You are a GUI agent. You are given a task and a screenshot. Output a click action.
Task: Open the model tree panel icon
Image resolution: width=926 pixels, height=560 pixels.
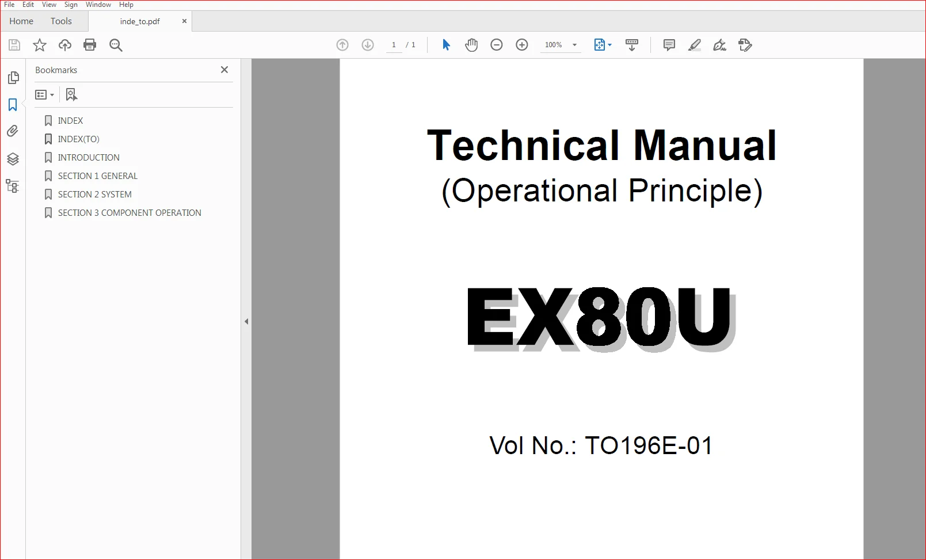click(13, 186)
